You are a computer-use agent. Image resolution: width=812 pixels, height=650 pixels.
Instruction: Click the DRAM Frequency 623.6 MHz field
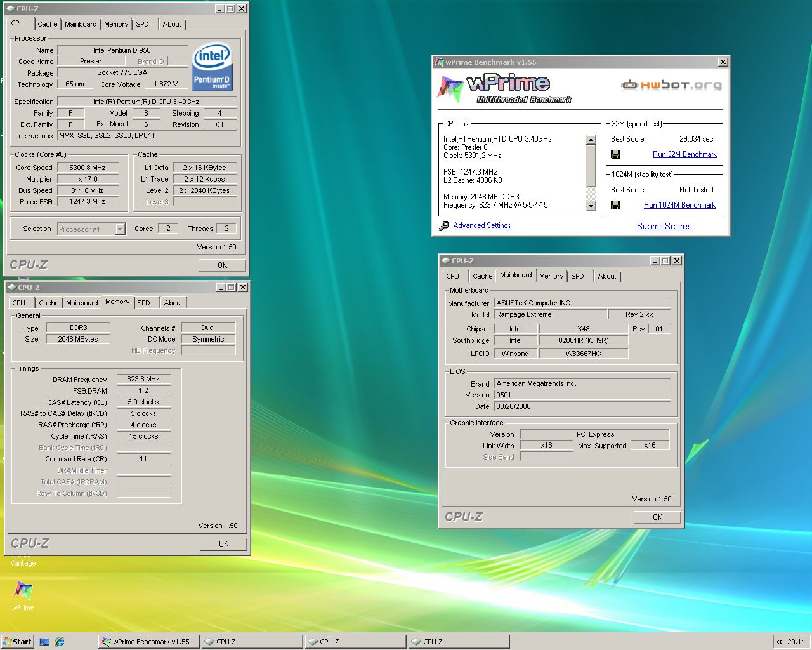(x=143, y=379)
